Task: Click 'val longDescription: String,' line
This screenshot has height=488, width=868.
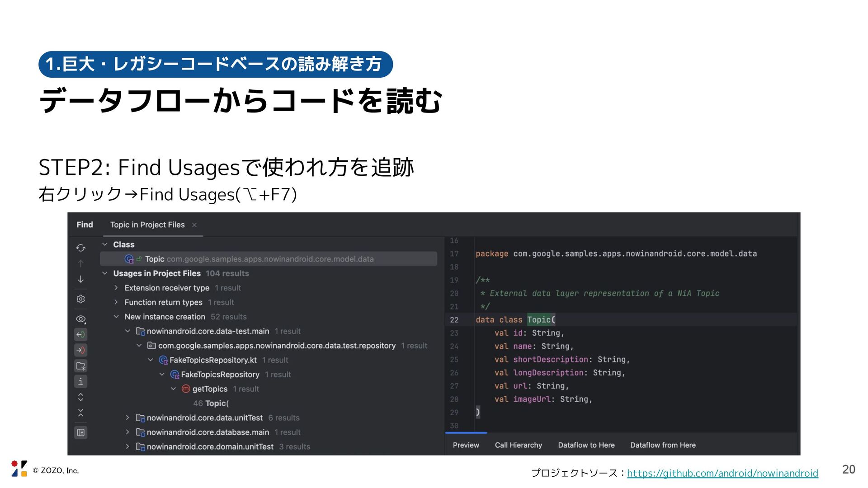Action: coord(560,372)
